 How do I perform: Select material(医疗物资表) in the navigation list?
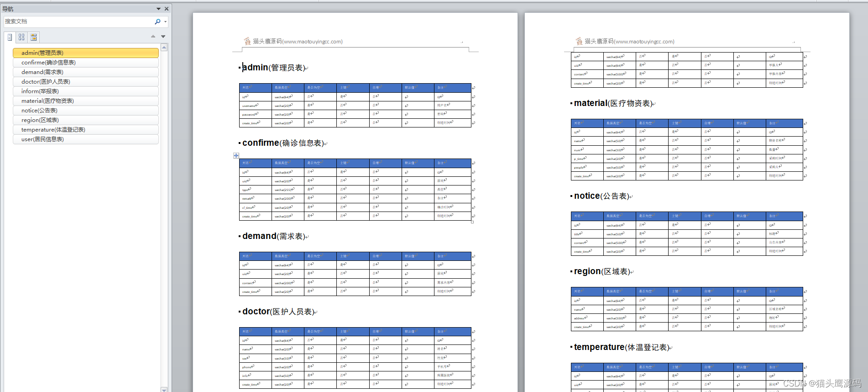pos(86,101)
